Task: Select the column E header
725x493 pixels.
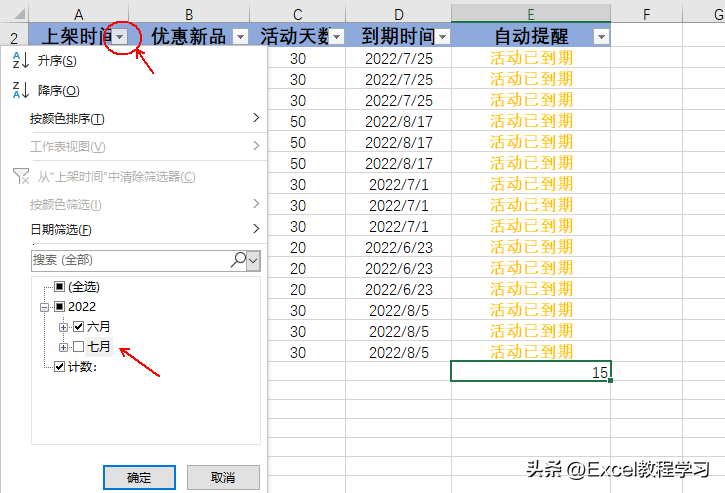Action: point(531,14)
